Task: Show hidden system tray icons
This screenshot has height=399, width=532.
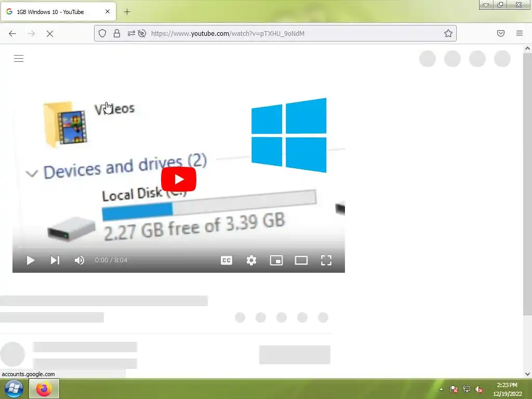Action: point(441,389)
